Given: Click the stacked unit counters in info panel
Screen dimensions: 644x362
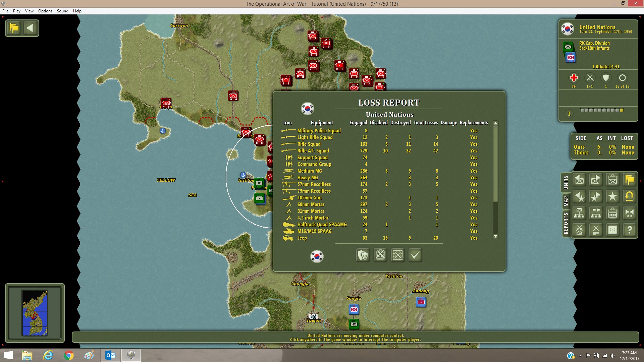Looking at the screenshot, I should tap(569, 52).
